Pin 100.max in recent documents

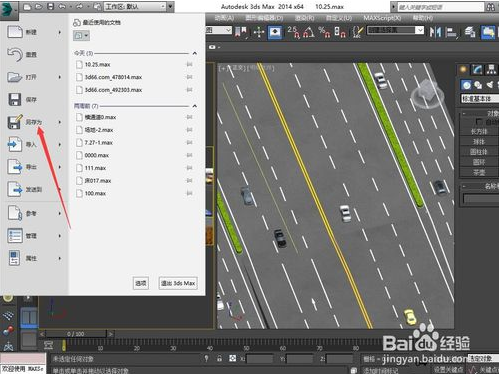click(189, 193)
